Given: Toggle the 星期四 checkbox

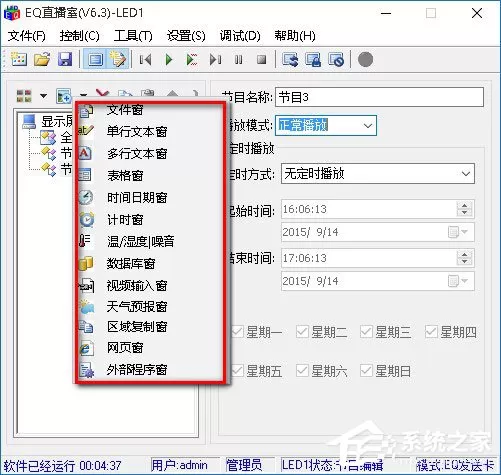Looking at the screenshot, I should tap(431, 332).
